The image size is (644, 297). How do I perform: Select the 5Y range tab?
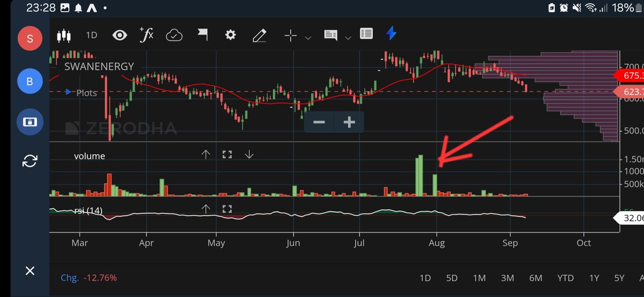click(619, 278)
